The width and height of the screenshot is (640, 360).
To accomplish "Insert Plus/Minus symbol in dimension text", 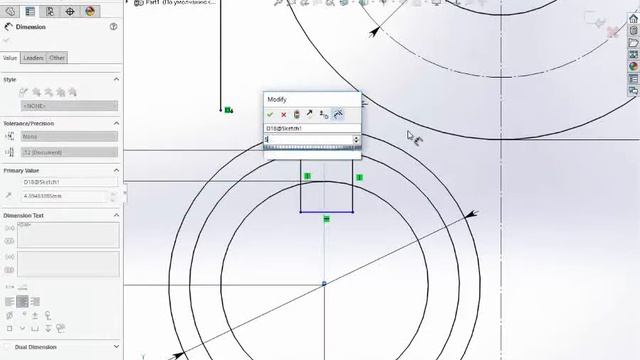I will coord(35,315).
